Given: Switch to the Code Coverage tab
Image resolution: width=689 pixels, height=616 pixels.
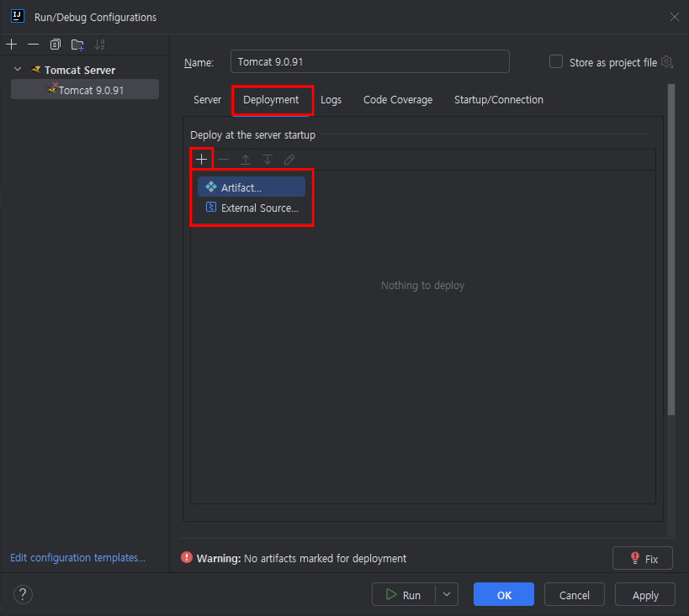Looking at the screenshot, I should coord(398,100).
